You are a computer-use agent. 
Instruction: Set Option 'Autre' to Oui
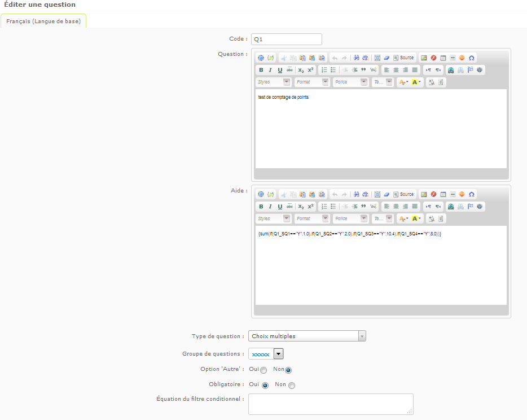coord(263,370)
